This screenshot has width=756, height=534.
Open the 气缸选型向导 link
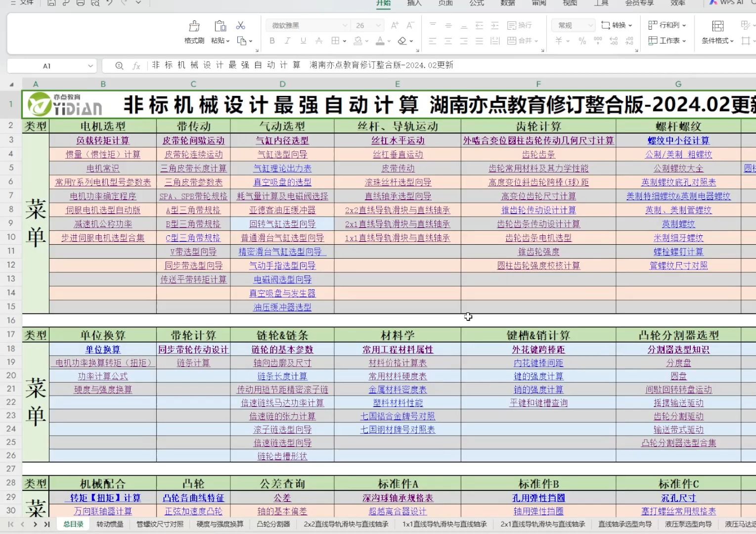coord(282,155)
